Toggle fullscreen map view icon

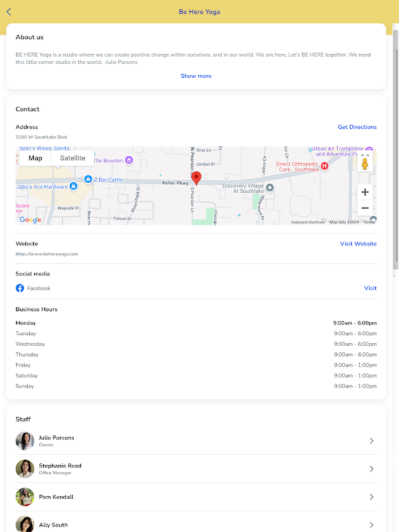365,155
